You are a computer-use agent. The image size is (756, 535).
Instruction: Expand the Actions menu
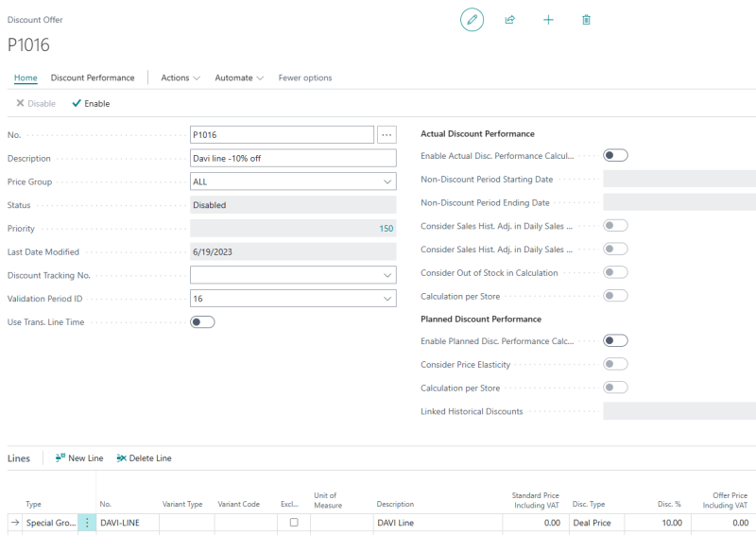coord(180,78)
